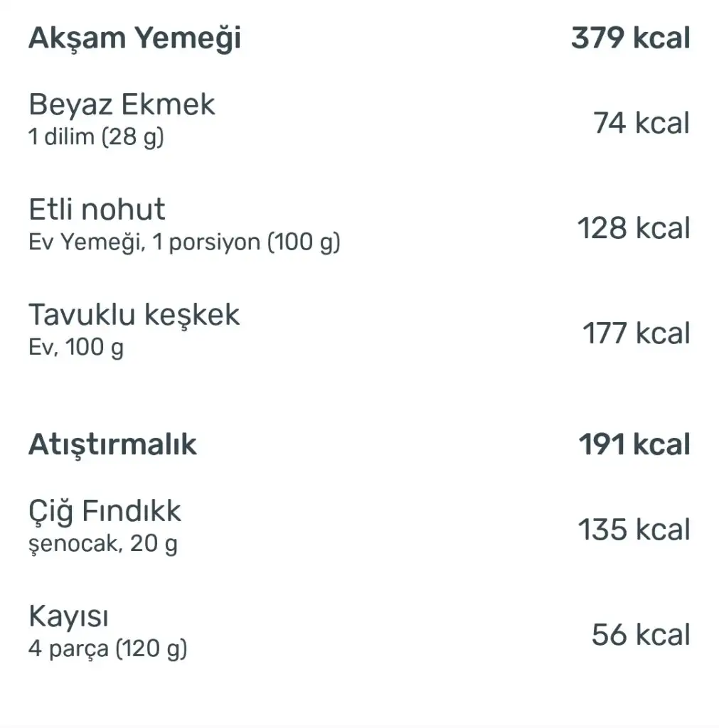Tap the 4 parça (120 g) portion text

(107, 649)
